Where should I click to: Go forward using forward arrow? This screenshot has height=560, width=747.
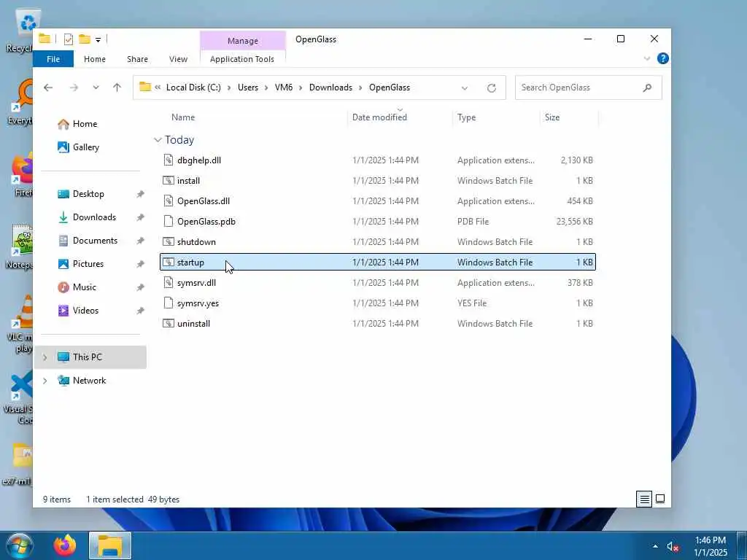point(74,87)
